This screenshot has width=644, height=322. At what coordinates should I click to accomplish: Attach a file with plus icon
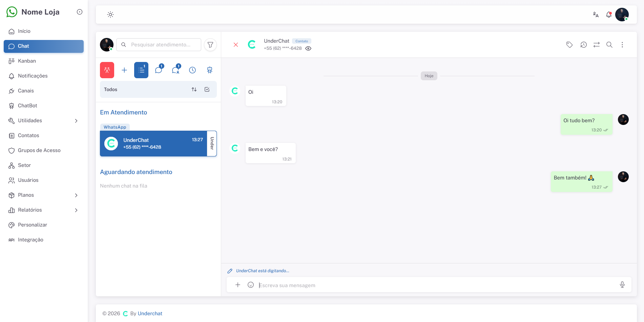coord(238,285)
